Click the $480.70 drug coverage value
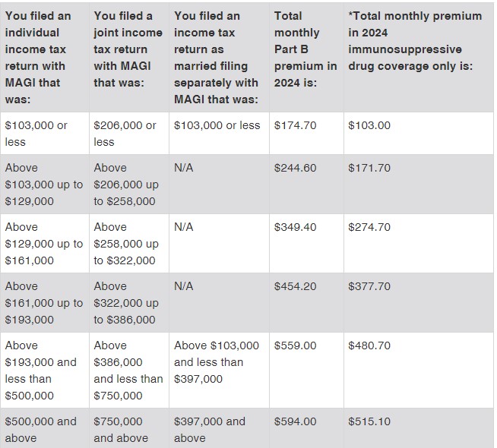Image resolution: width=497 pixels, height=448 pixels. pos(369,345)
